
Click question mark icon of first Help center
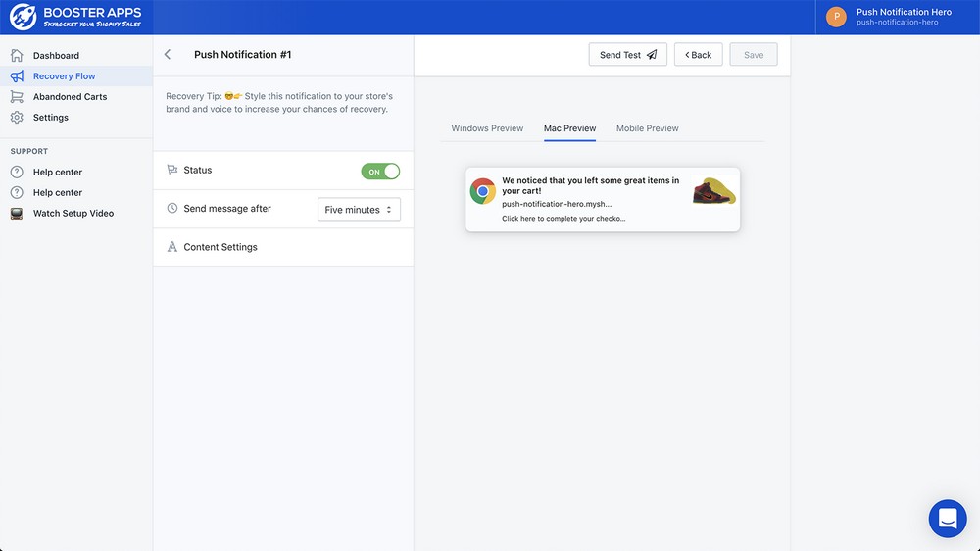tap(17, 172)
